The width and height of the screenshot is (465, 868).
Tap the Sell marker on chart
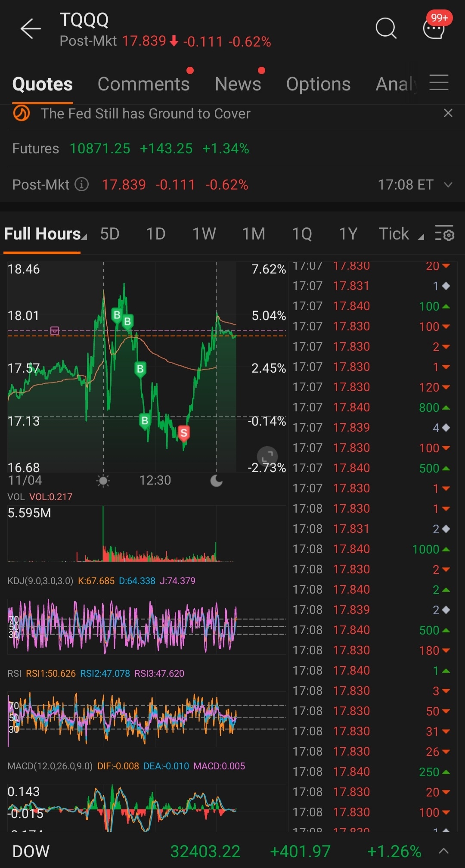(x=184, y=433)
